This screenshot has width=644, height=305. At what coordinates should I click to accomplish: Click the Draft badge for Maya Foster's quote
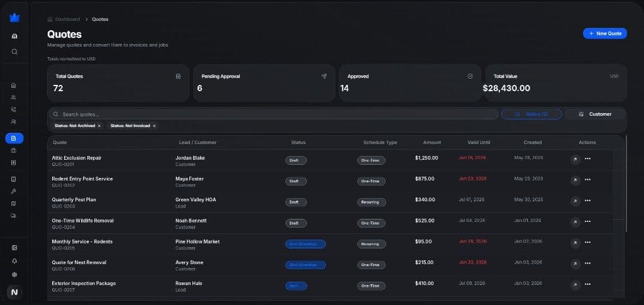pos(296,181)
